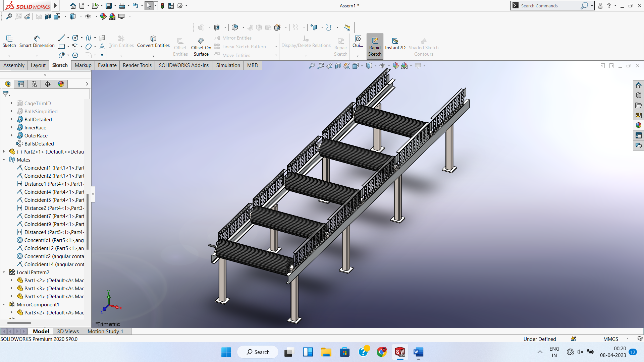Toggle Instant2D mode
644x362 pixels.
click(x=395, y=44)
